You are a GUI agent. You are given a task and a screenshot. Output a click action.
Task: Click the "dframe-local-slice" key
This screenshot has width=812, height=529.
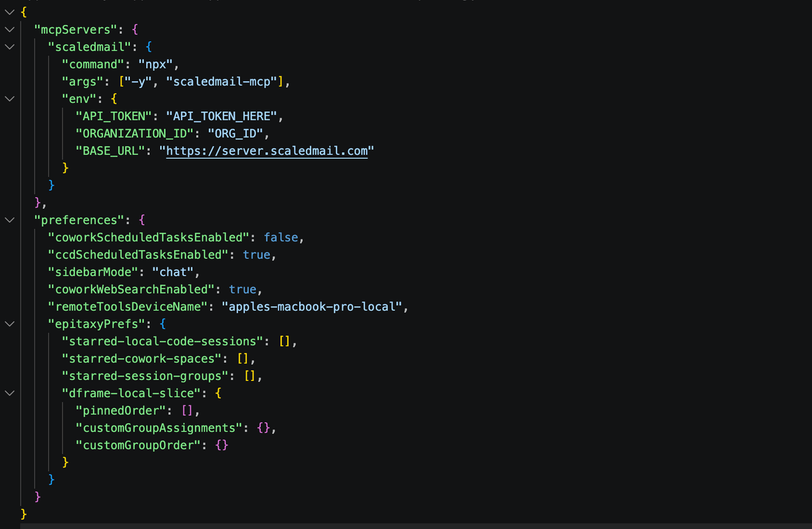(131, 393)
